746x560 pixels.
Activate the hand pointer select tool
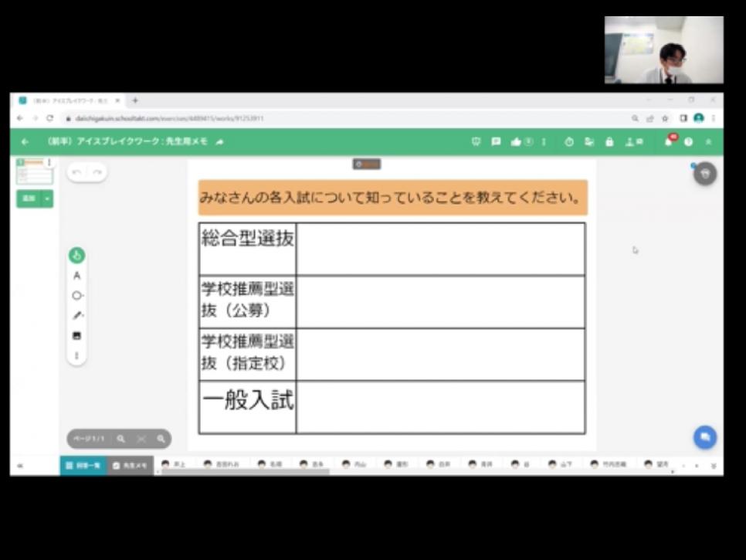[x=76, y=256]
